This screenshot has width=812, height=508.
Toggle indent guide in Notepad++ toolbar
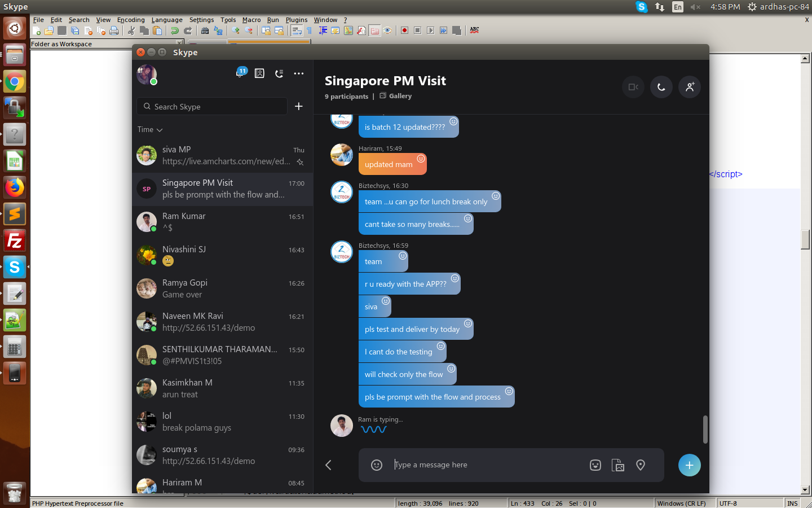tap(323, 30)
